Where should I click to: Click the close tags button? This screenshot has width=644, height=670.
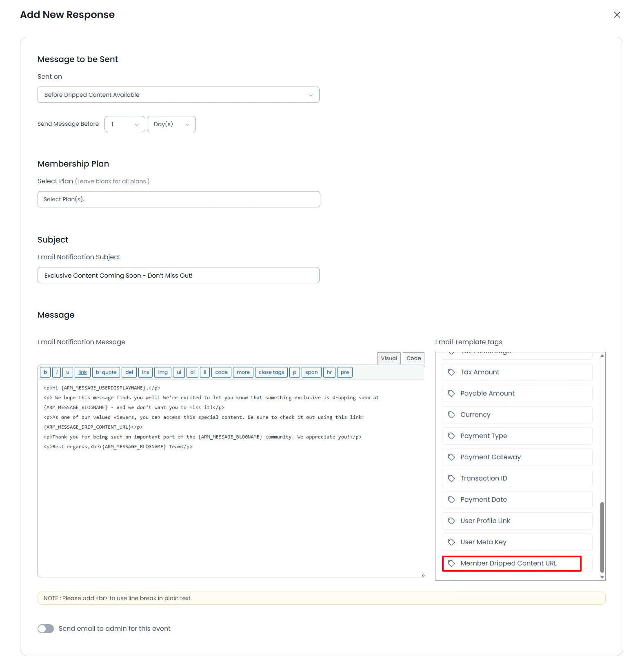coord(271,372)
